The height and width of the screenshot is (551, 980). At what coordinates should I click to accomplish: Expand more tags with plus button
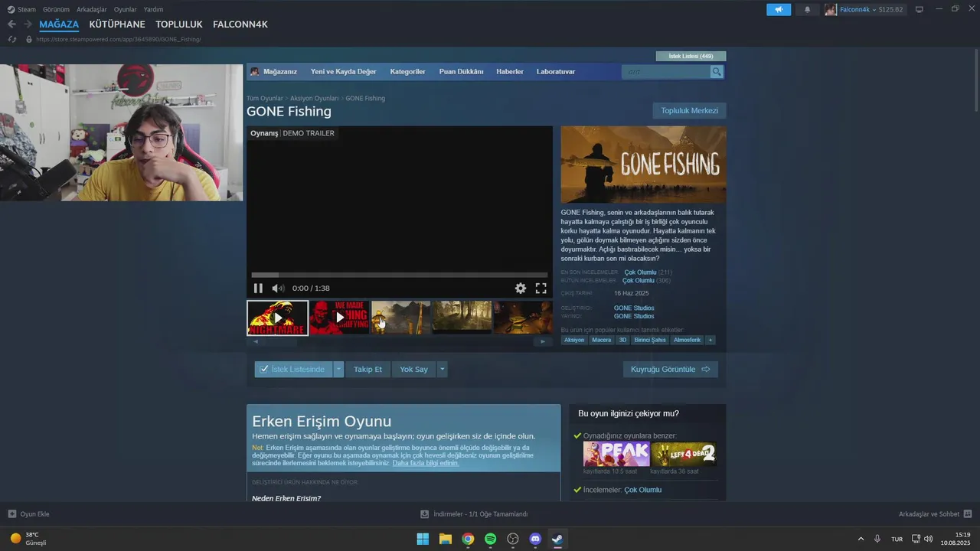pyautogui.click(x=710, y=340)
